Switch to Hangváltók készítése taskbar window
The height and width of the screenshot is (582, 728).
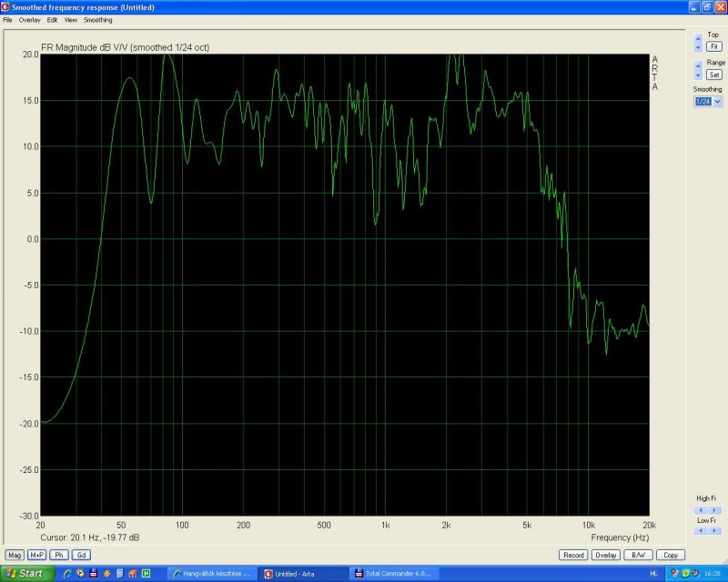(212, 574)
